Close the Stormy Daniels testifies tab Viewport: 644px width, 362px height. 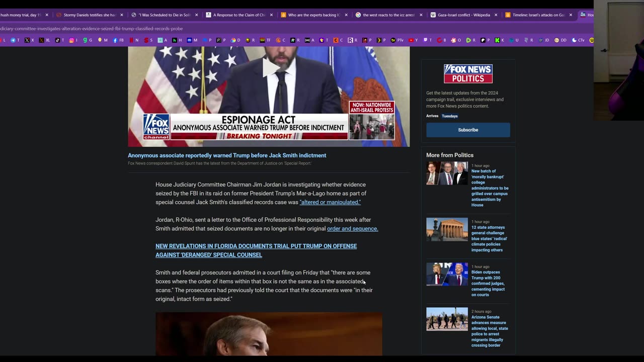[122, 15]
